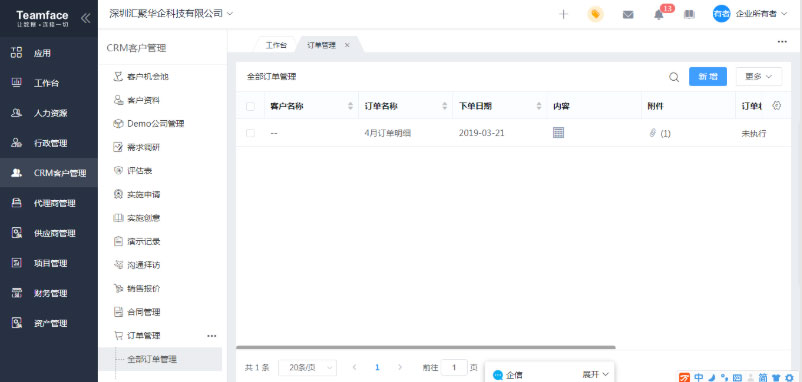
Task: Click the horizontal table scrollbar
Action: tap(426, 347)
